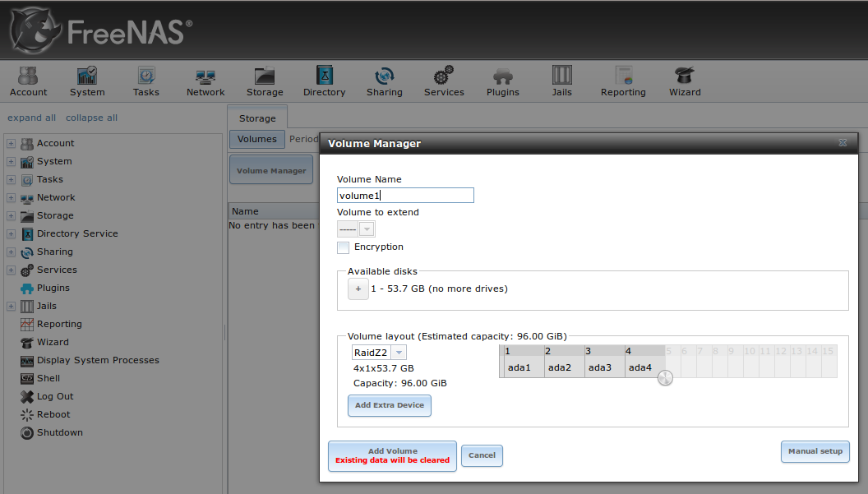Expand the Jails tree node
Screen dimensions: 868x494
(x=11, y=307)
